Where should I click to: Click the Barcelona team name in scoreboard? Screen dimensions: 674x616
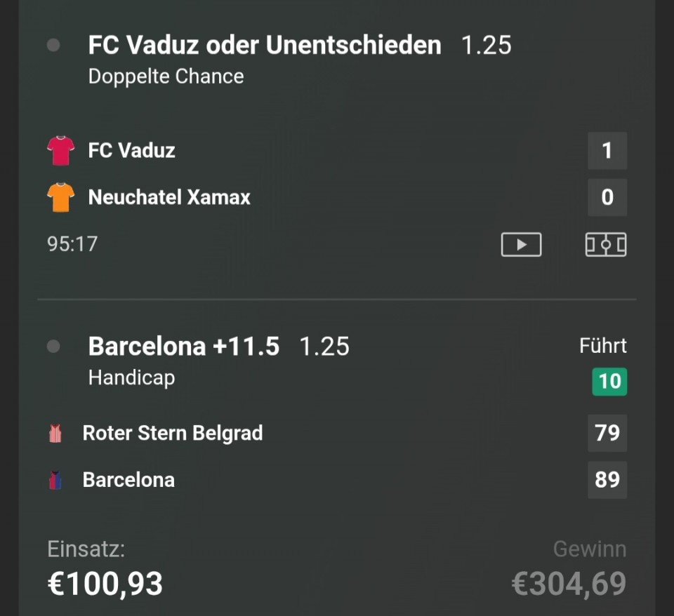coord(128,480)
